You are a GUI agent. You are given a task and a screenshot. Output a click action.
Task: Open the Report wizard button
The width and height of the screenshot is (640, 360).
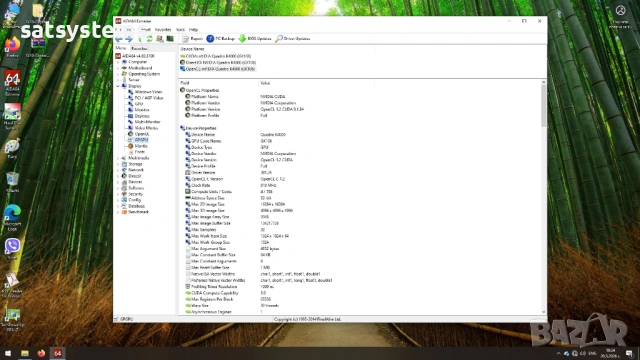click(x=192, y=39)
